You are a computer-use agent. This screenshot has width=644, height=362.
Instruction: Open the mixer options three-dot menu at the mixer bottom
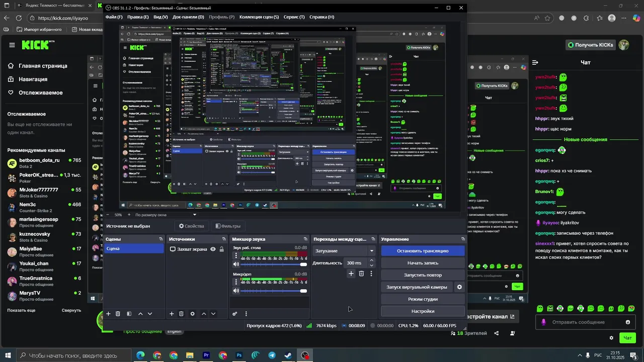(246, 314)
